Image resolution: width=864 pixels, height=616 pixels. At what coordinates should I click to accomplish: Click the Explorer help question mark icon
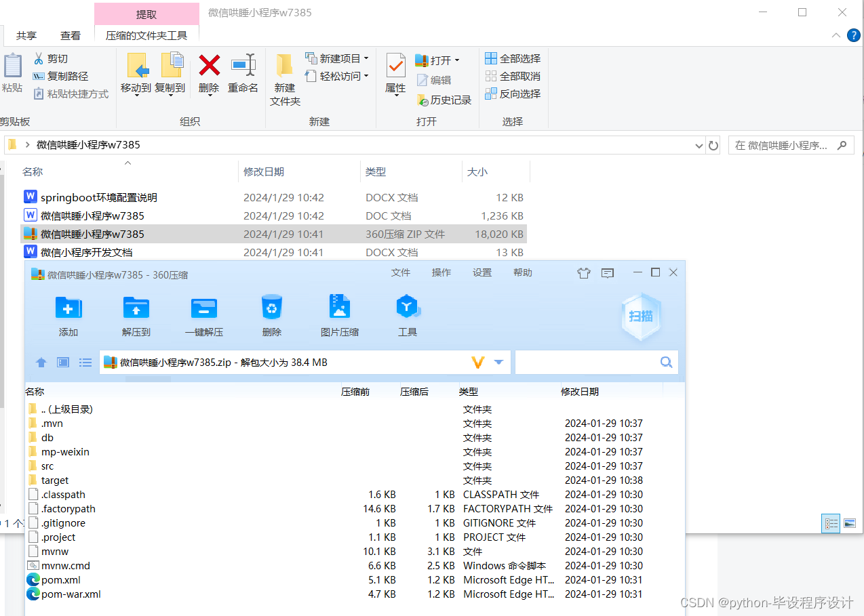pos(854,35)
